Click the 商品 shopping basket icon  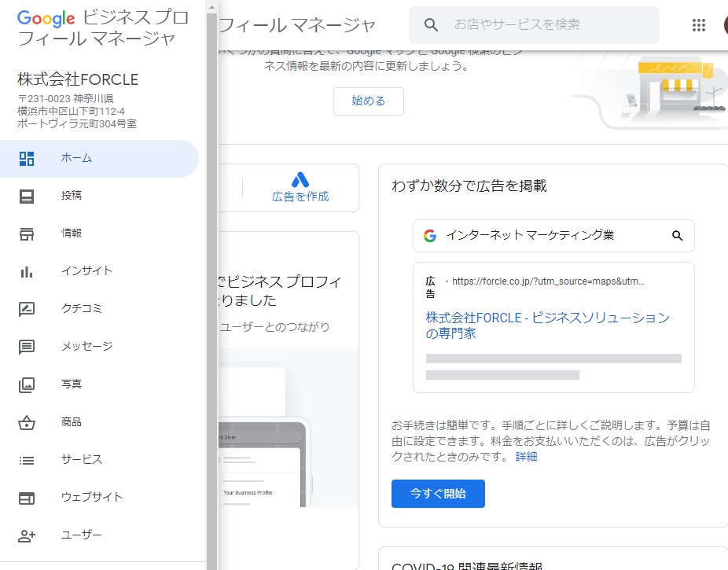[x=27, y=422]
